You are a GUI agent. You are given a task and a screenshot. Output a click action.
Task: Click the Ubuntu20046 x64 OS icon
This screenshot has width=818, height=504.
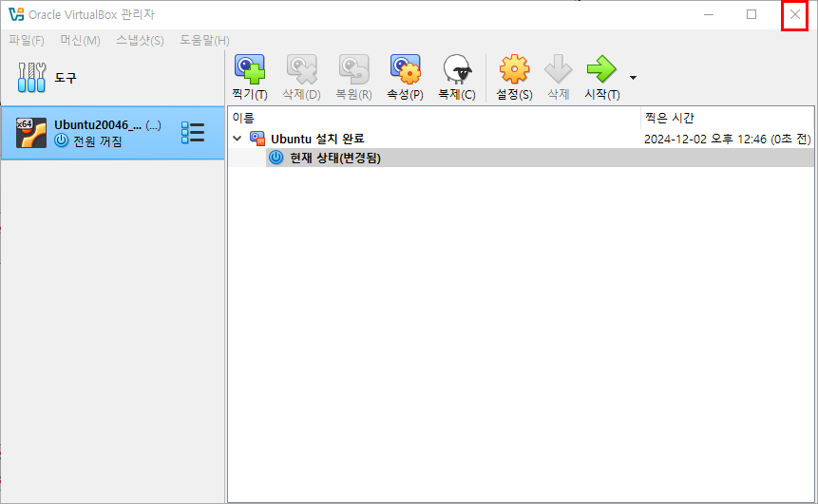click(30, 132)
